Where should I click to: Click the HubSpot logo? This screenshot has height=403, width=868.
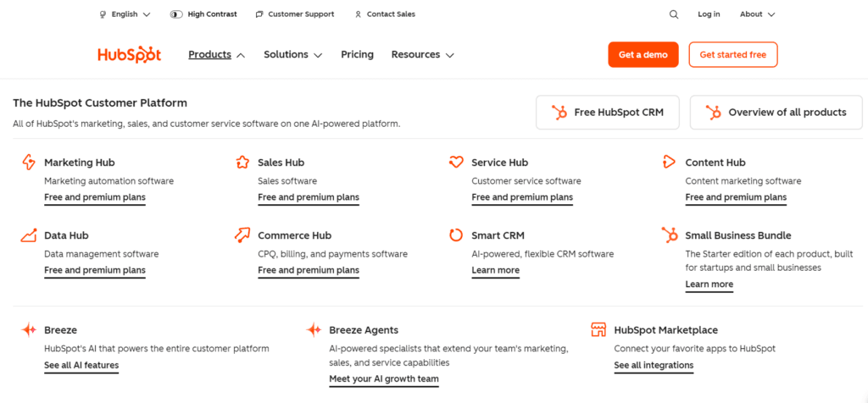[130, 55]
